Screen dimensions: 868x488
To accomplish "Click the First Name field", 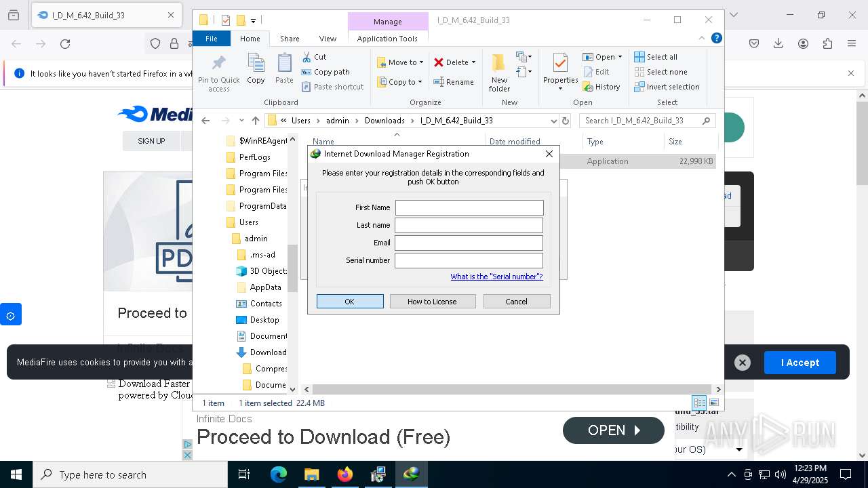I will coord(469,207).
